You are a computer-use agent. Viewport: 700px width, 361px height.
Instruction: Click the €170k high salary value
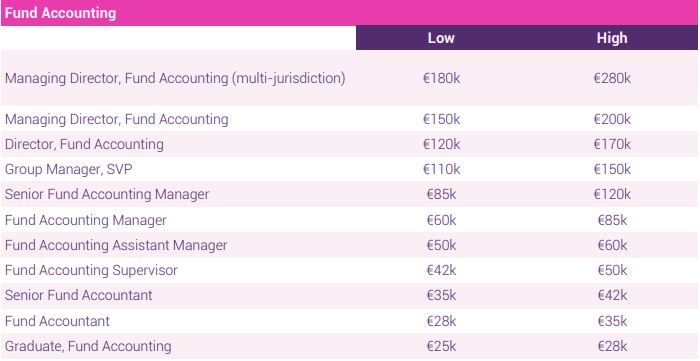click(612, 144)
